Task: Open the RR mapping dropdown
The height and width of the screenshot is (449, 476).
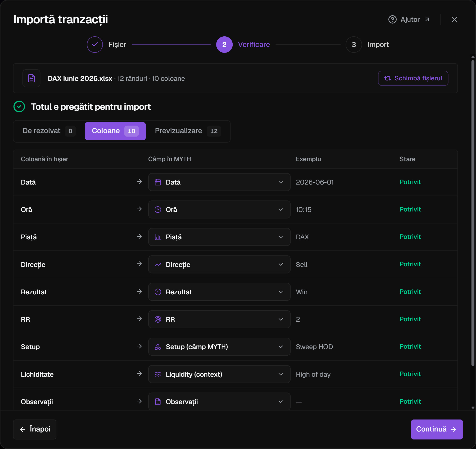Action: pyautogui.click(x=219, y=319)
